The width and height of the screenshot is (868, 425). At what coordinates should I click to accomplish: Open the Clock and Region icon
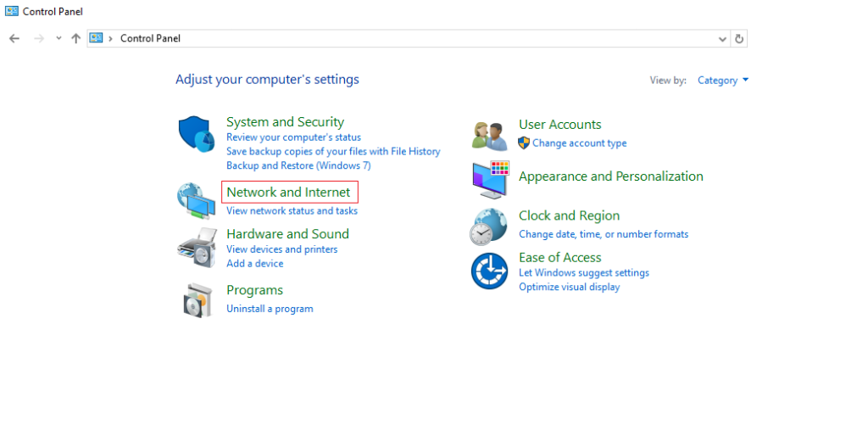pyautogui.click(x=489, y=226)
